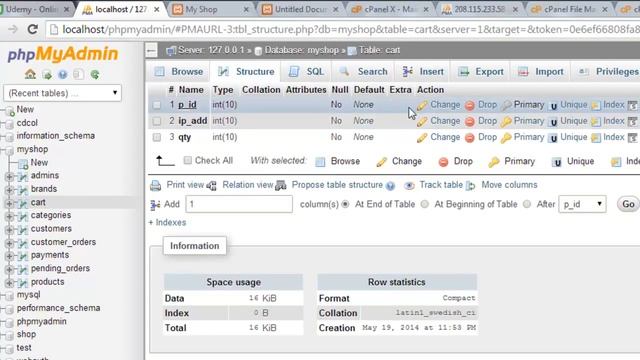Click the With selected Browse icon
Screen dimensions: 640x360
point(320,162)
